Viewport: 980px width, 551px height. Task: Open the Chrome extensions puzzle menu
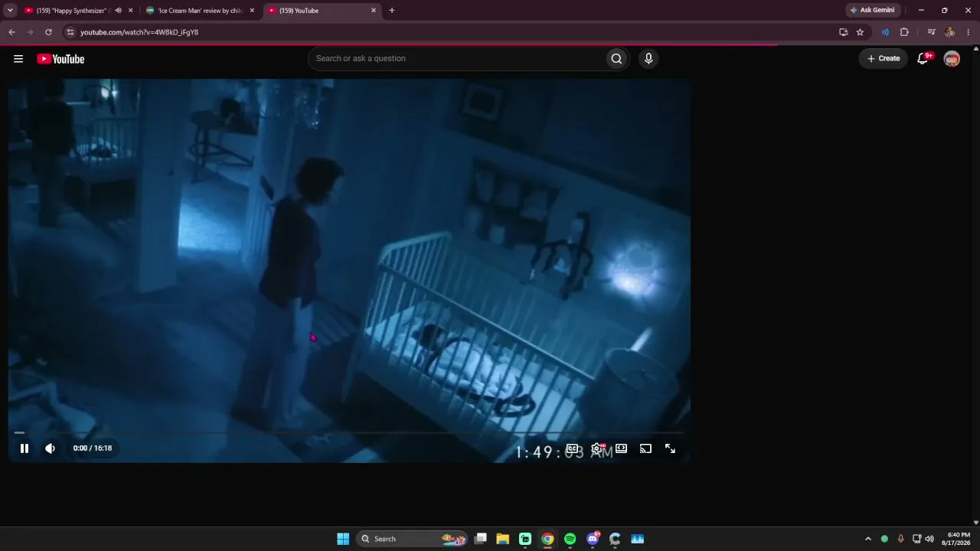tap(904, 32)
